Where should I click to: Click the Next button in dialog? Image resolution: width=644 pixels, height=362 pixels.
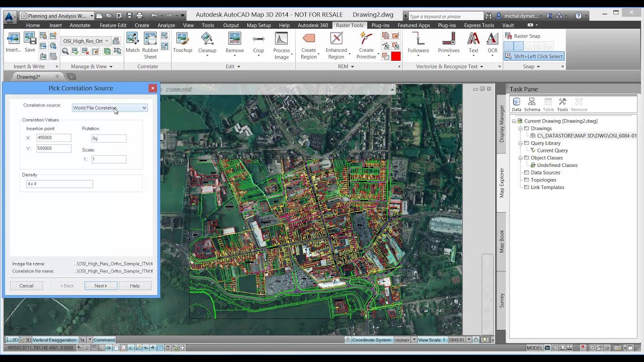[101, 286]
